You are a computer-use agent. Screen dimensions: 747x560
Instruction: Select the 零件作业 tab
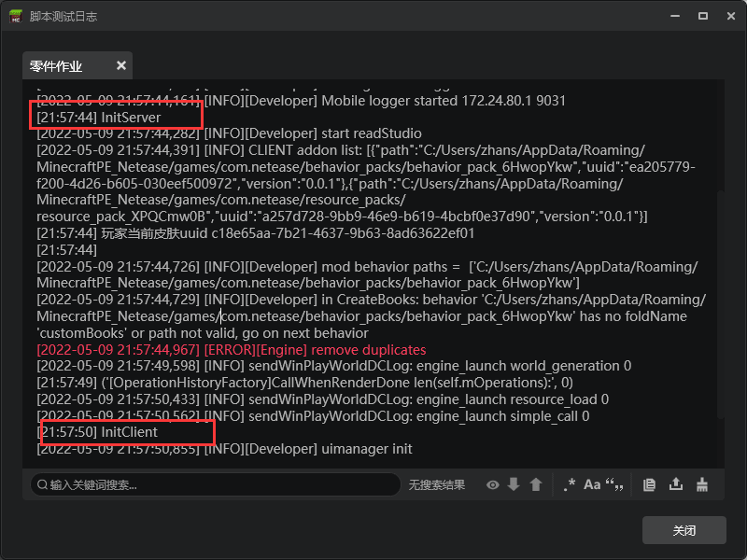[57, 66]
